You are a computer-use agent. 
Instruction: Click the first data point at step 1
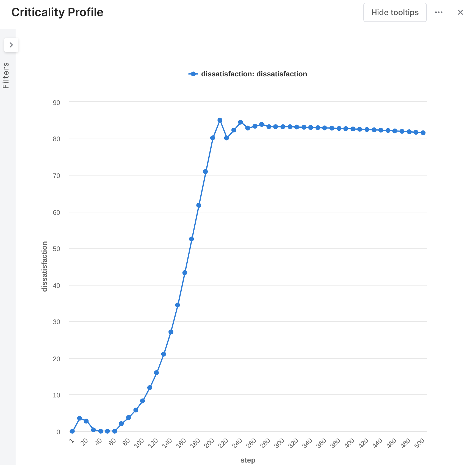pyautogui.click(x=72, y=431)
